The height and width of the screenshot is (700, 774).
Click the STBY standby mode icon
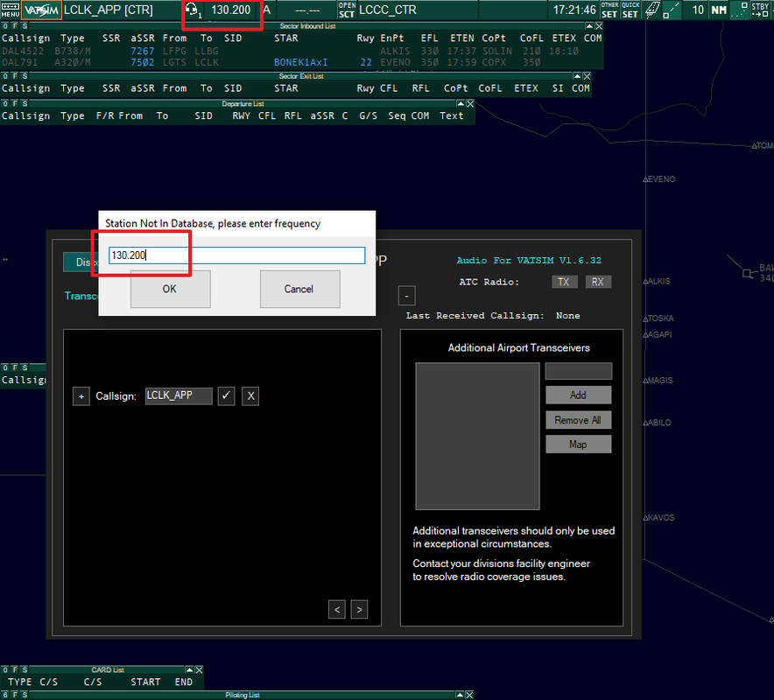point(760,10)
